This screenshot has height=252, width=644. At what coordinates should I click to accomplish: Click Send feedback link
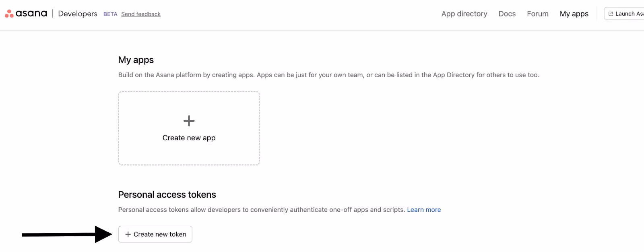click(x=141, y=14)
